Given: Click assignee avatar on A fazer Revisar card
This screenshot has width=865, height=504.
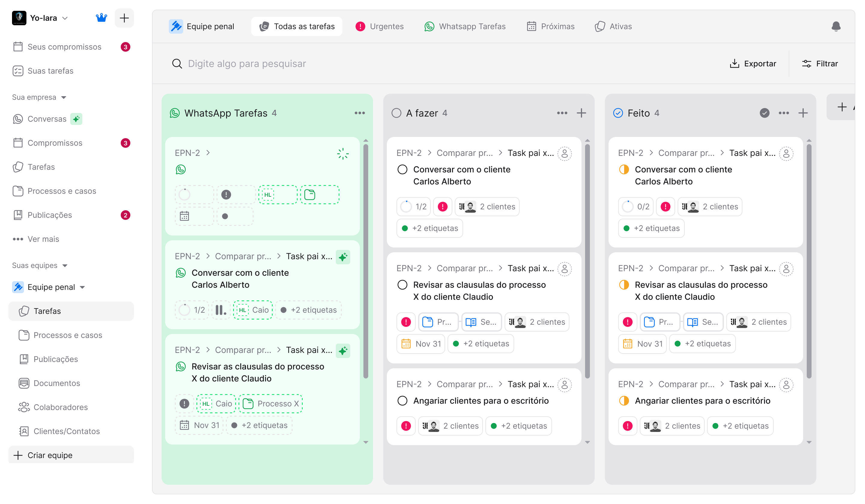Looking at the screenshot, I should (x=564, y=269).
